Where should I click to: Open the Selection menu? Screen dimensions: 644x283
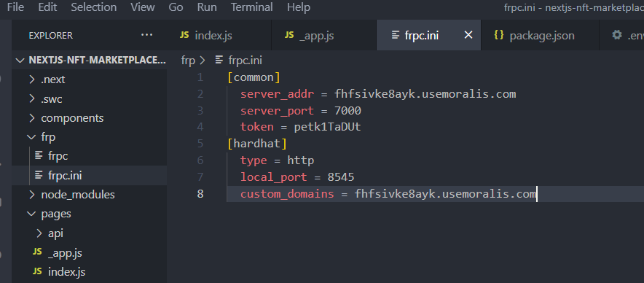[x=94, y=7]
